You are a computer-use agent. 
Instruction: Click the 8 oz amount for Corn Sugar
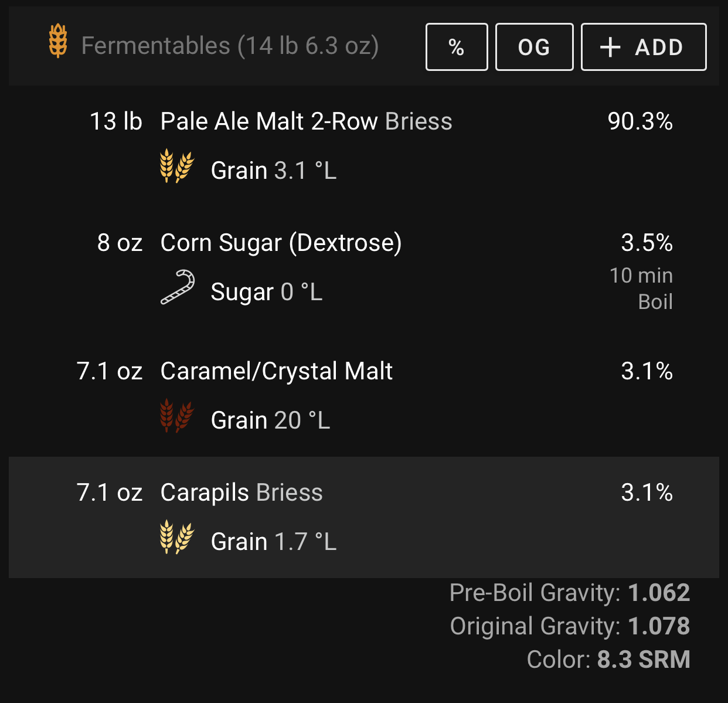tap(120, 243)
